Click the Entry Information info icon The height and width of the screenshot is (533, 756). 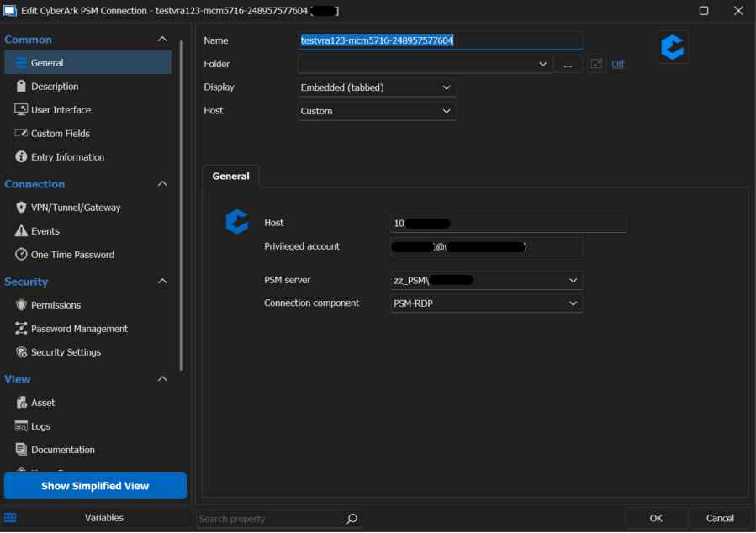(21, 156)
